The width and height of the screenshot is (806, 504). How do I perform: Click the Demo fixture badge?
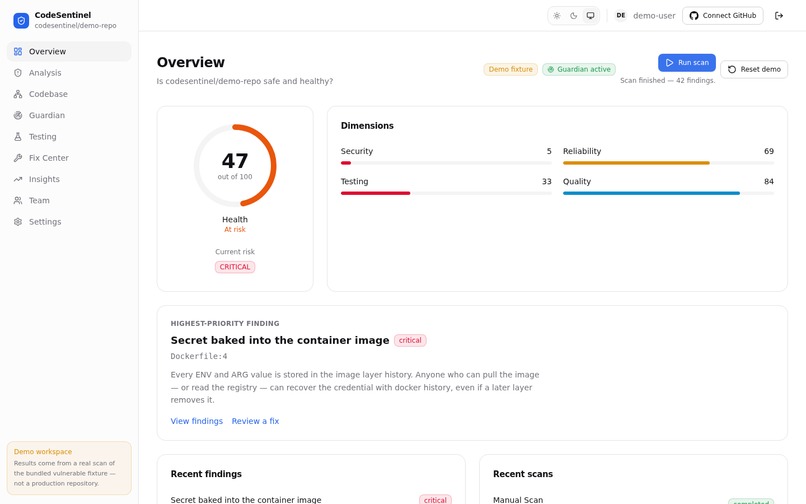pyautogui.click(x=510, y=69)
